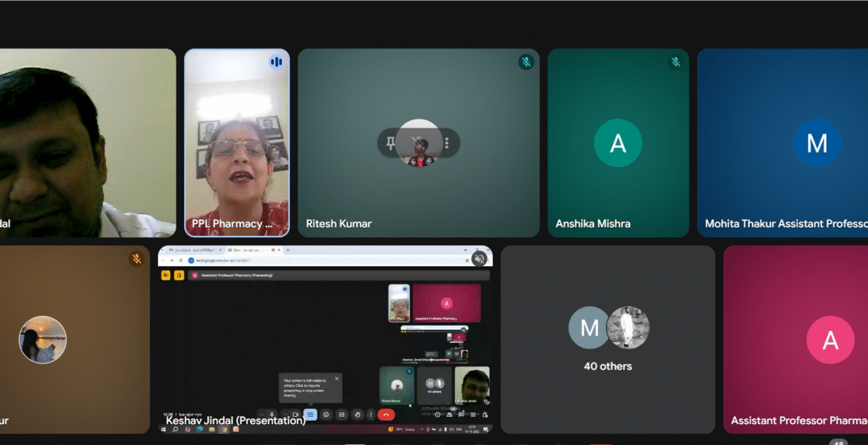Click the Windows Start button in shared taskbar
868x445 pixels.
[x=165, y=429]
